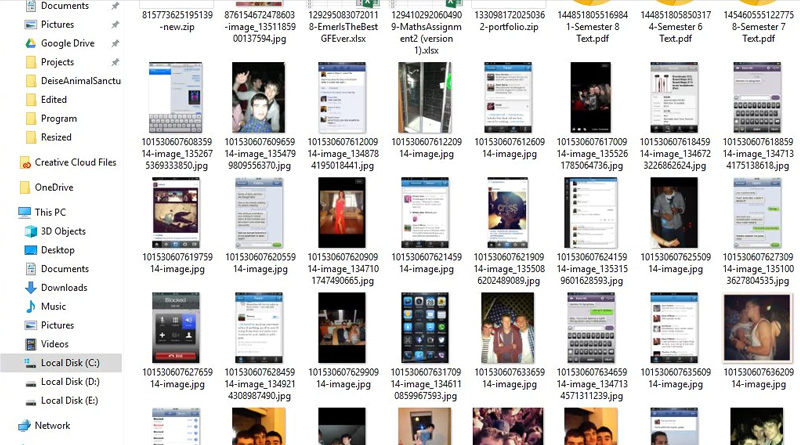Select thumbnail of file starting 101530607618459

pyautogui.click(x=674, y=97)
